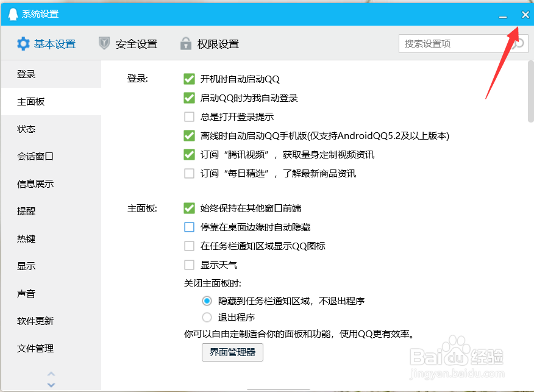Uncheck 启动QQ时为我自动登录
This screenshot has width=534, height=392.
click(189, 98)
